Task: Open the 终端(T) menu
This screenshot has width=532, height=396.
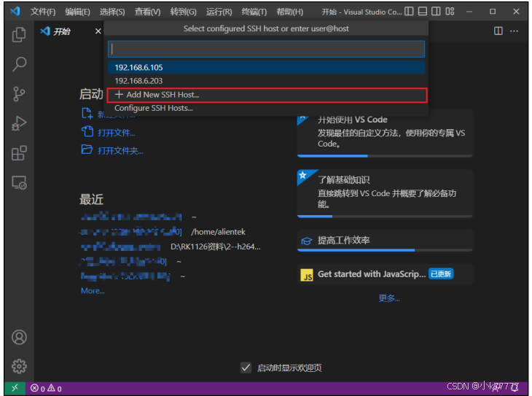Action: tap(254, 12)
